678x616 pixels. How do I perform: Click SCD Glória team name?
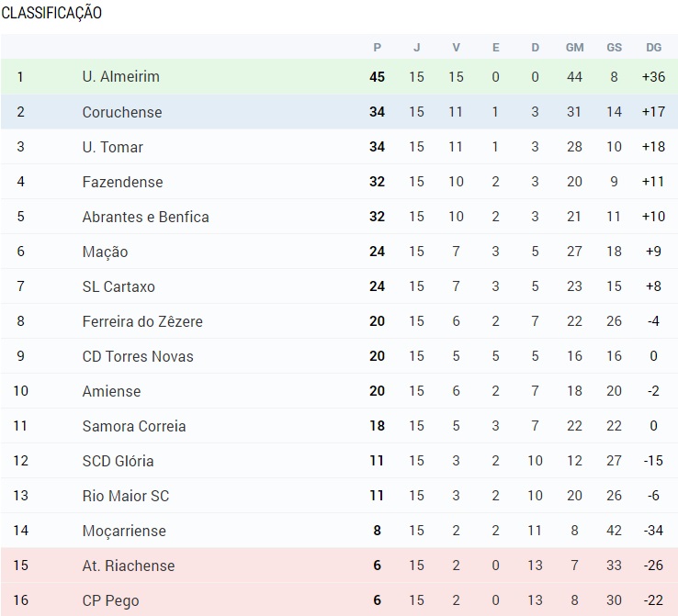(118, 461)
